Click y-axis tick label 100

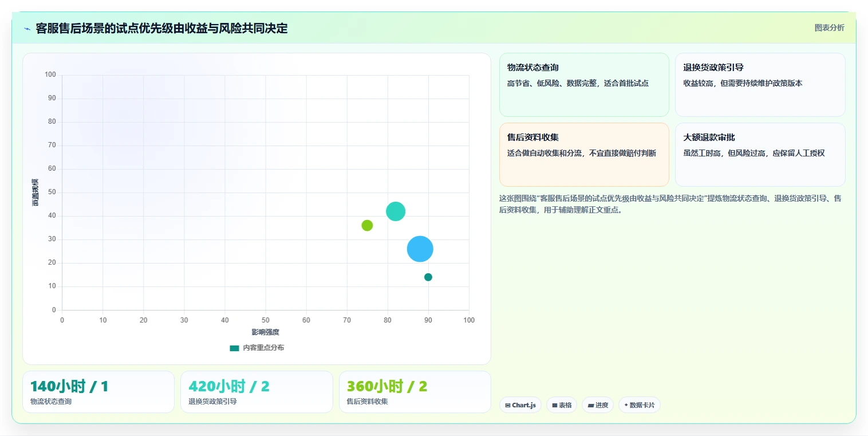(50, 74)
